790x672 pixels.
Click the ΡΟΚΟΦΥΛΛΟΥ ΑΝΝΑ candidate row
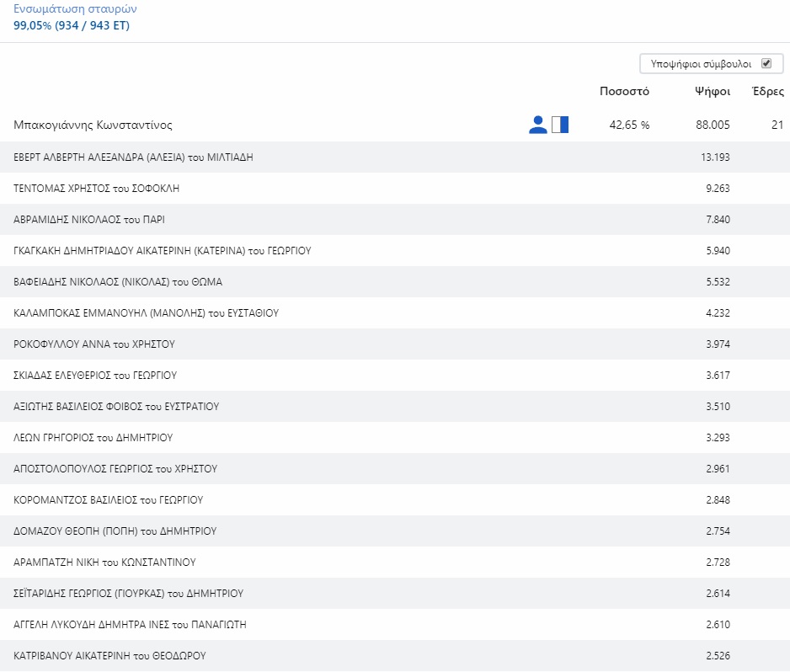click(94, 344)
